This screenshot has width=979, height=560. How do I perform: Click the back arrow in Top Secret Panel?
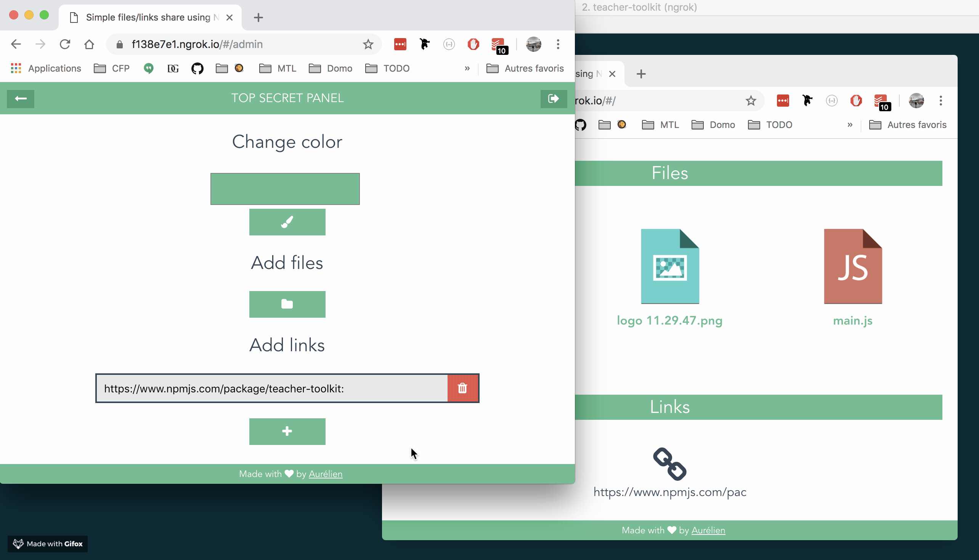tap(21, 98)
